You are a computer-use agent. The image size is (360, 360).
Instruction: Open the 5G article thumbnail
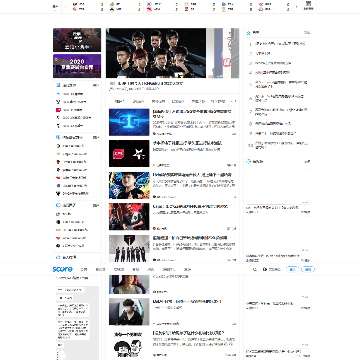click(x=129, y=122)
